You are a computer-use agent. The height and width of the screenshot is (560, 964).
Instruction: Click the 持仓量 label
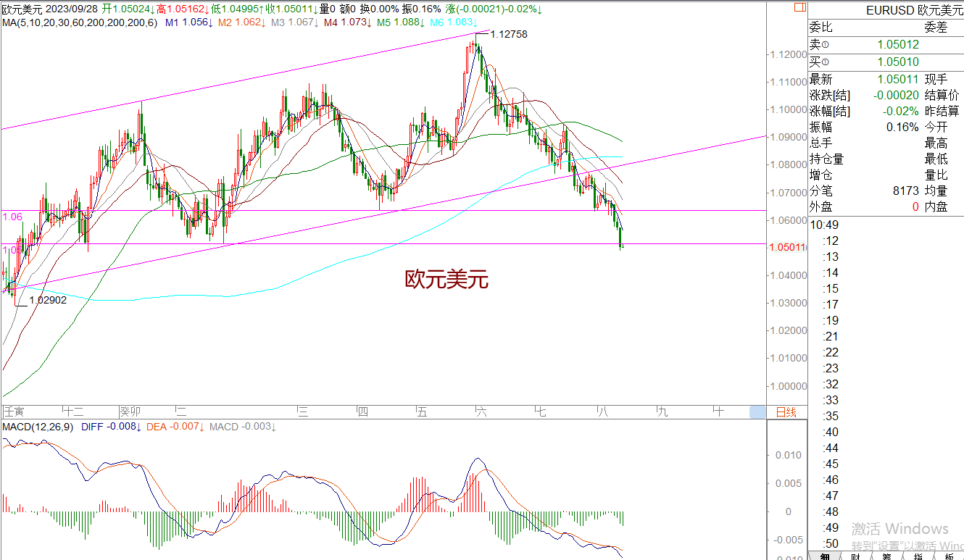(x=826, y=159)
